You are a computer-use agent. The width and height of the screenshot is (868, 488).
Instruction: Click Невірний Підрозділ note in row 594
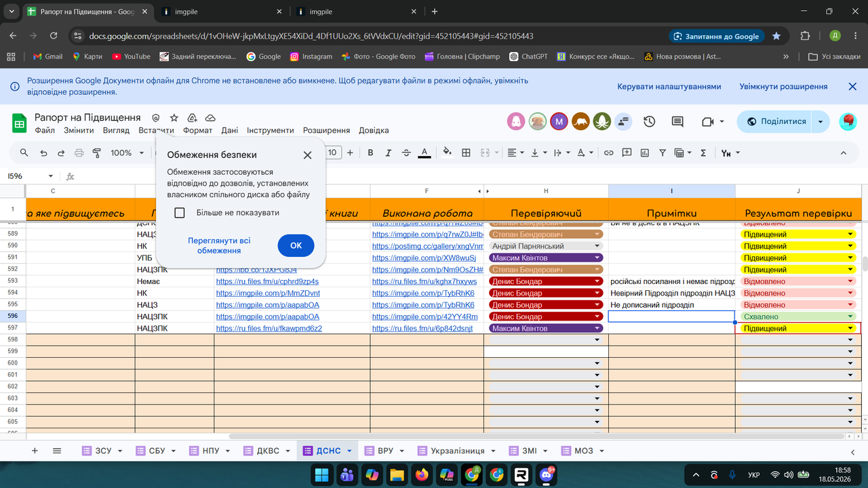671,293
